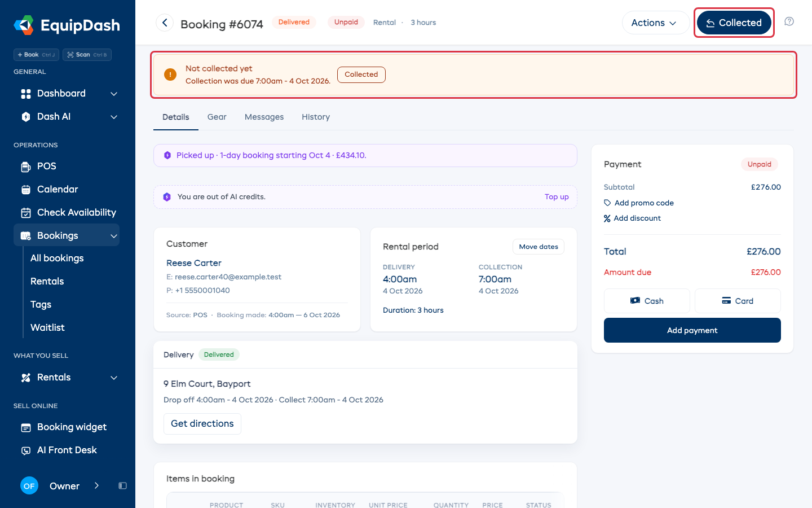Select the Details tab
This screenshot has height=508, width=812.
176,117
